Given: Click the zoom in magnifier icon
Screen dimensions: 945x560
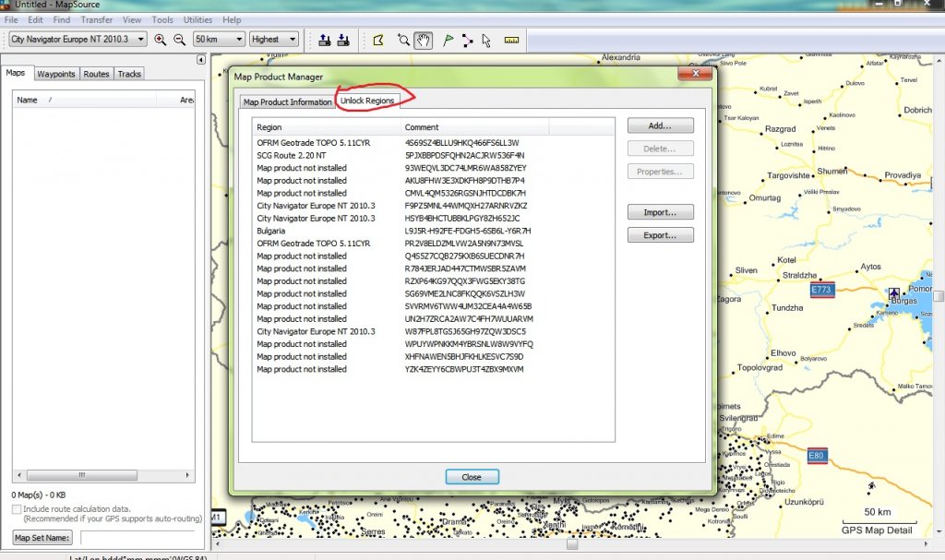Looking at the screenshot, I should (161, 40).
